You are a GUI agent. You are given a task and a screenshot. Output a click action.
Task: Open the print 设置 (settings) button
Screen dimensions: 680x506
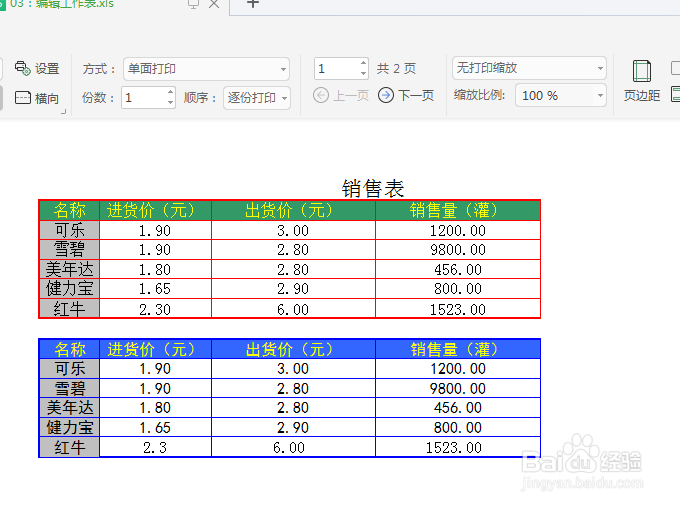(x=37, y=69)
